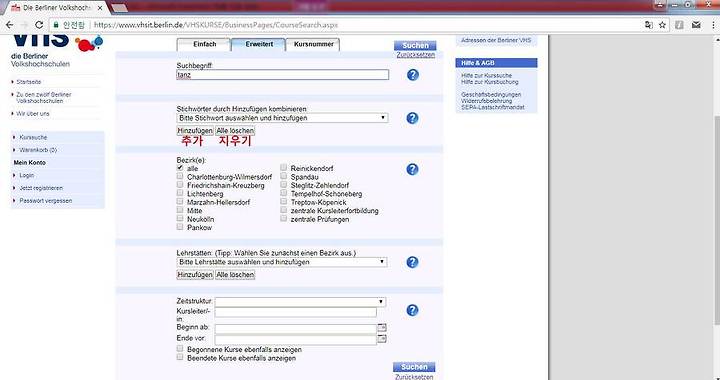Click the bottom Suchen button

(x=414, y=367)
